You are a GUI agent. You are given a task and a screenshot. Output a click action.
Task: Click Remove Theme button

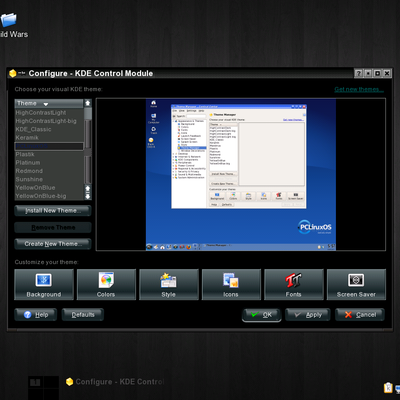53,227
